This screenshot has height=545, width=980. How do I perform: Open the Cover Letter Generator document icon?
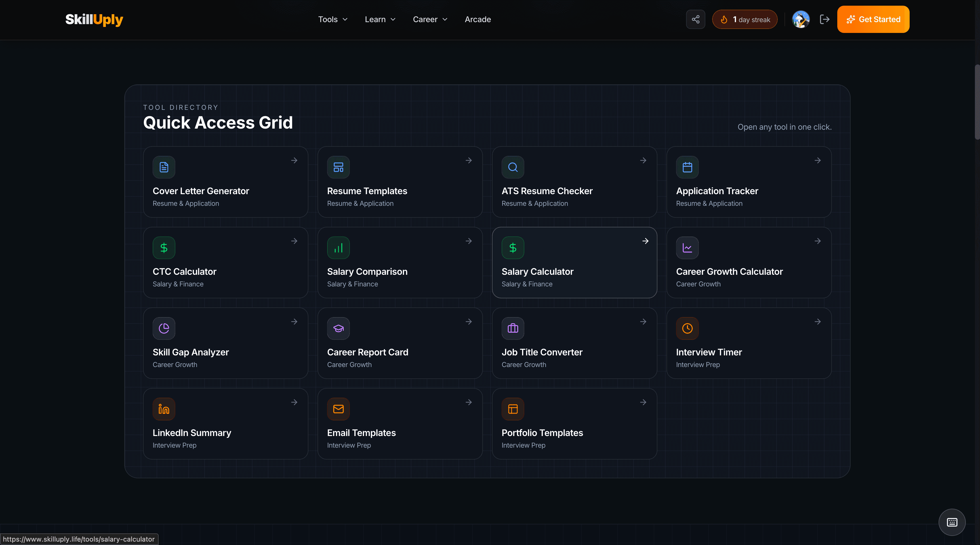tap(164, 167)
